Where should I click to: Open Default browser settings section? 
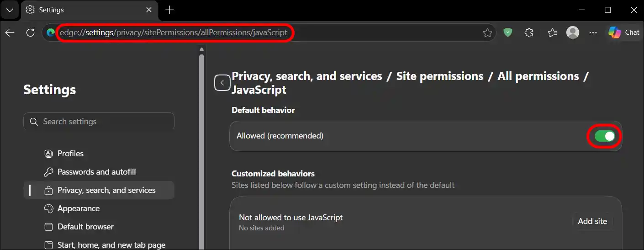99,227
